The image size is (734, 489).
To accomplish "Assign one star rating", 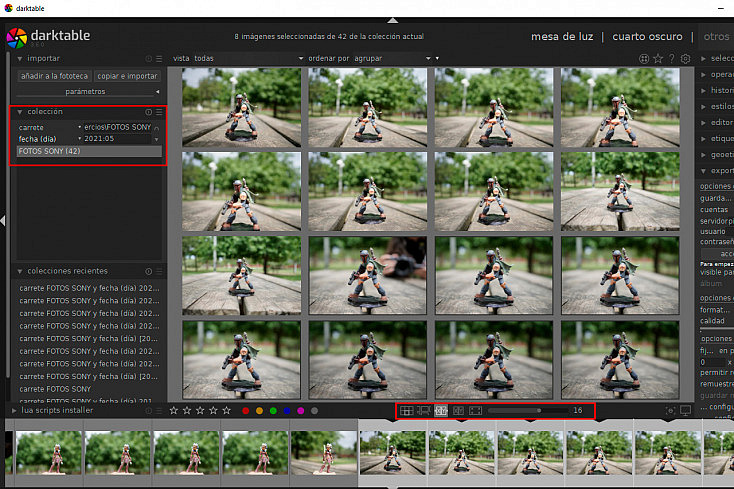I will click(x=174, y=410).
